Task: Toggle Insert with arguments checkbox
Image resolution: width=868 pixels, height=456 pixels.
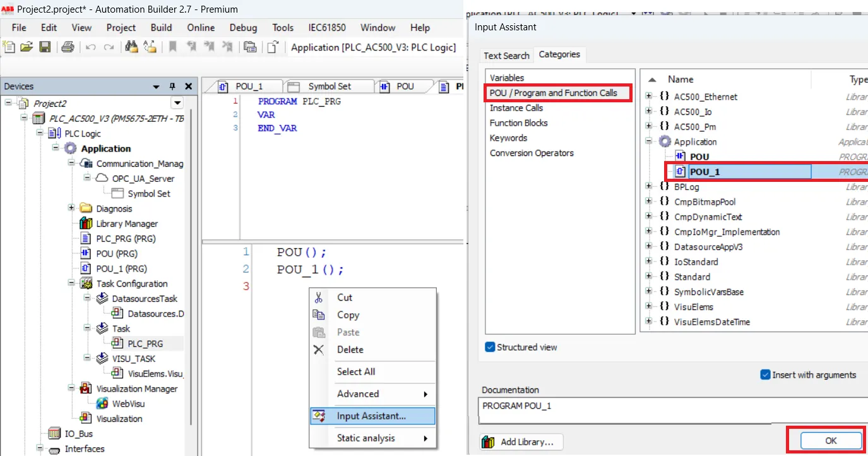Action: [766, 375]
